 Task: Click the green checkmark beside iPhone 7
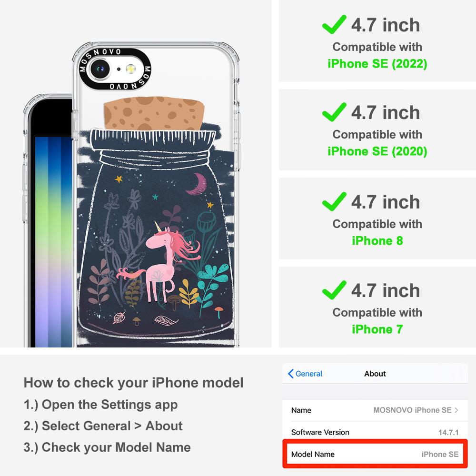point(334,290)
